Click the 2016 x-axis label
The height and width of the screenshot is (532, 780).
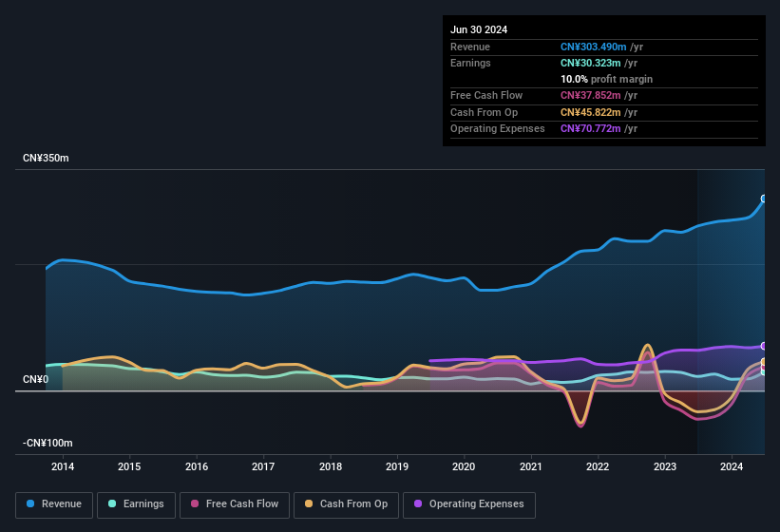[x=197, y=466]
